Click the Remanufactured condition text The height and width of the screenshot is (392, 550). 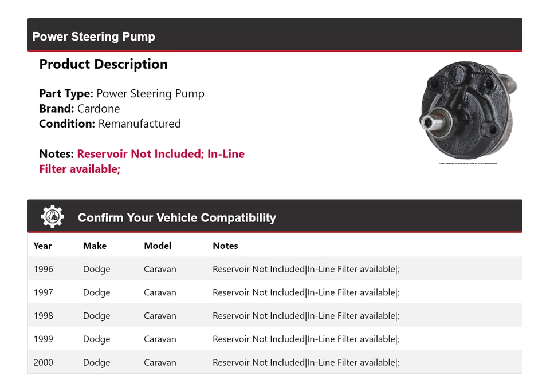[139, 124]
